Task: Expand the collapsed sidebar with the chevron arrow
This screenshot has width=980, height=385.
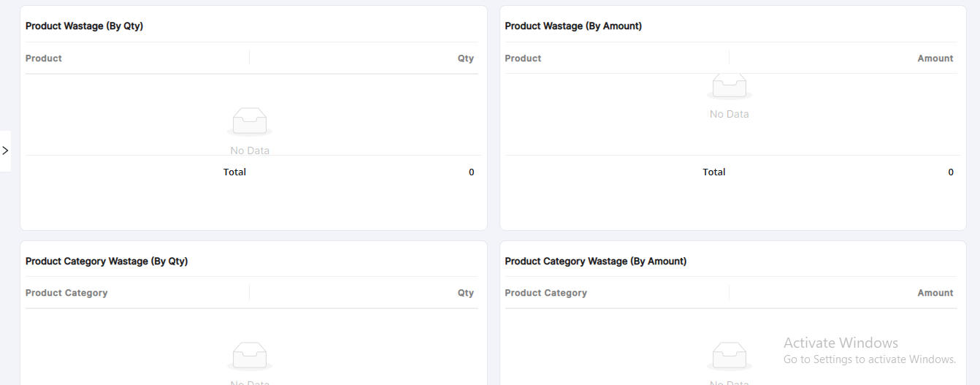Action: tap(5, 150)
